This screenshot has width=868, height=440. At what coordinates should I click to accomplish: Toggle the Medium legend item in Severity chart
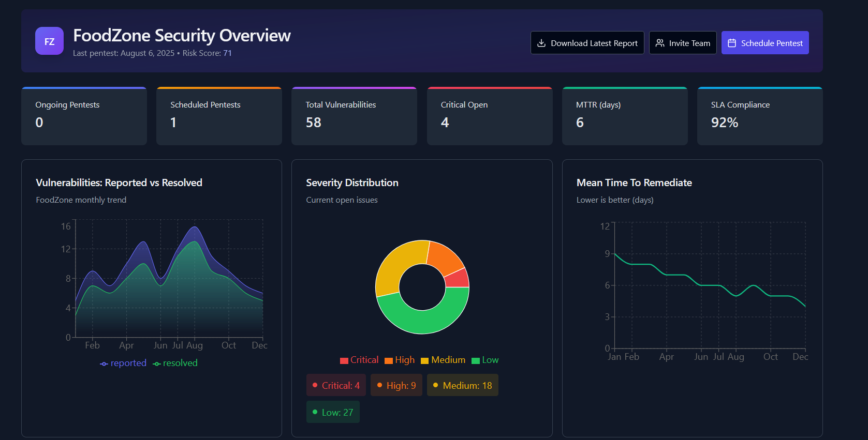pos(443,360)
